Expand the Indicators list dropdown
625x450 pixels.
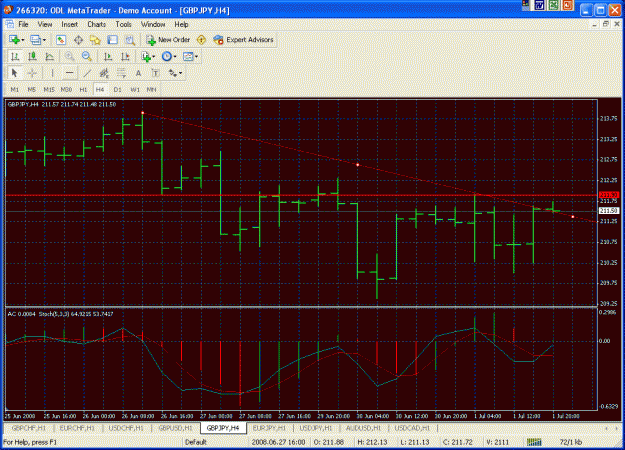[153, 57]
